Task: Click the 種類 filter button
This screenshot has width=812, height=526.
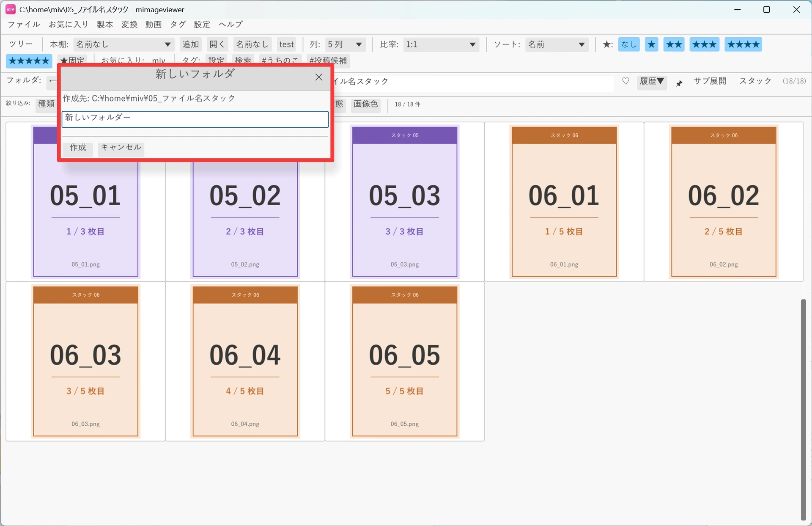Action: pyautogui.click(x=46, y=104)
